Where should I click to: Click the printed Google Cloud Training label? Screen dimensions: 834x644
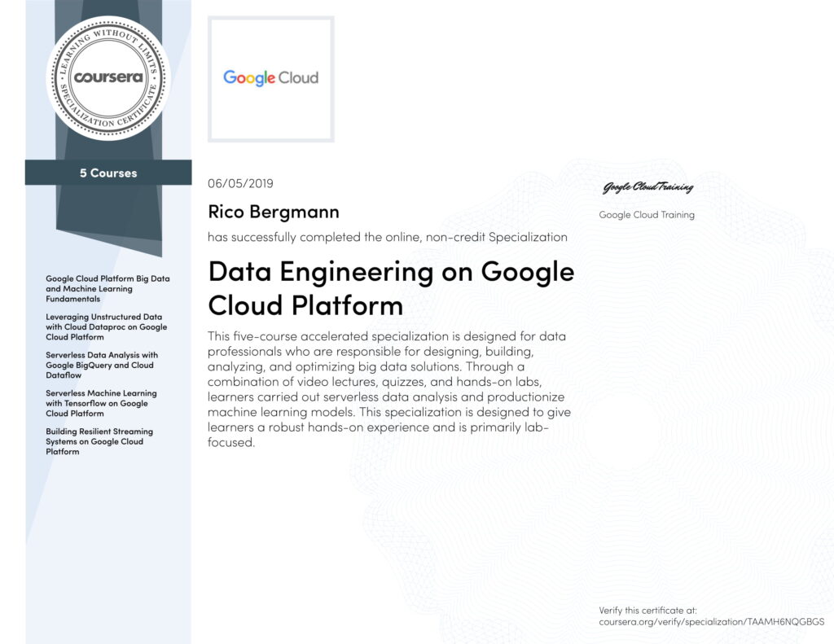point(647,215)
